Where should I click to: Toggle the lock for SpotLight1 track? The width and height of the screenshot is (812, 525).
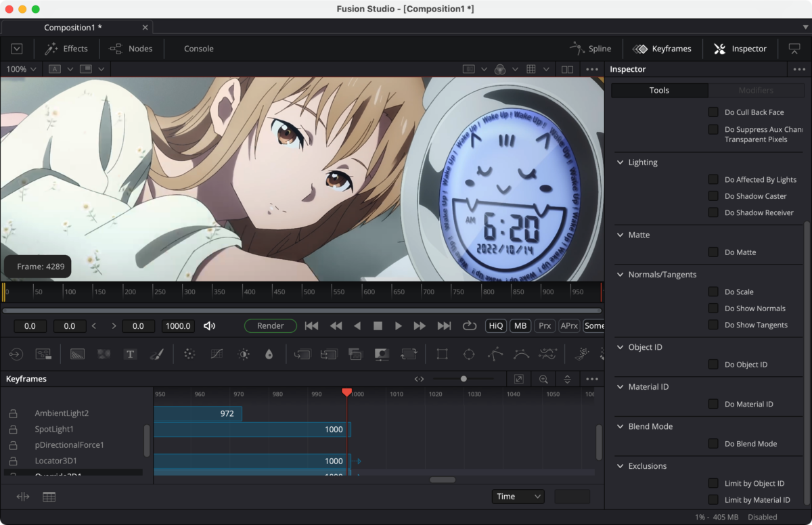13,430
